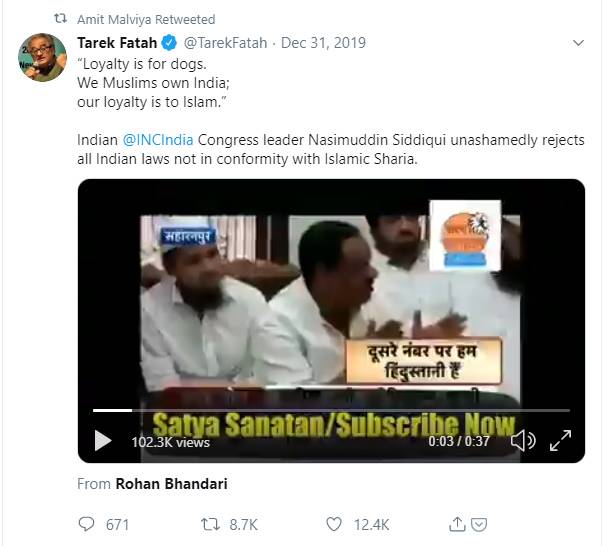
Task: Visit the @TarekFatah handle
Action: click(x=225, y=43)
